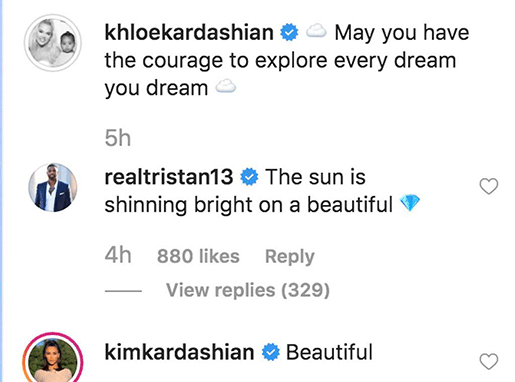The width and height of the screenshot is (515, 382).
Task: Click the 5h timestamp
Action: tap(118, 138)
